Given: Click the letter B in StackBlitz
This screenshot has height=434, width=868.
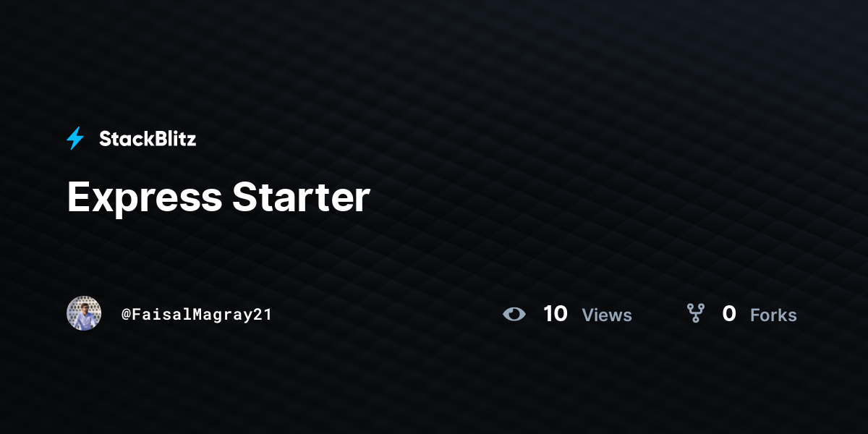Looking at the screenshot, I should [155, 139].
